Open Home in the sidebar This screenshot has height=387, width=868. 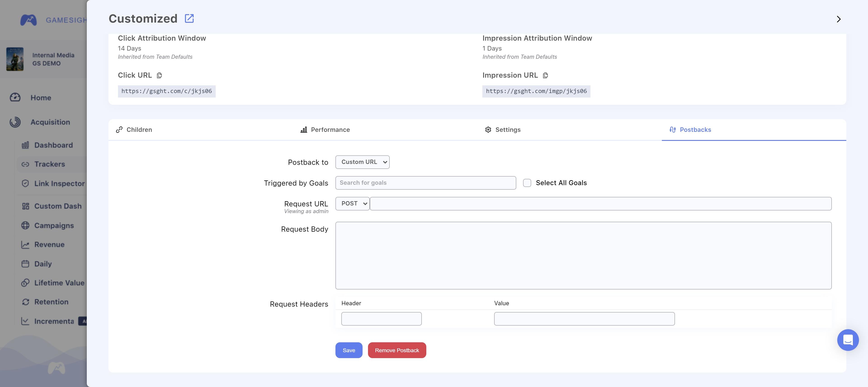41,98
